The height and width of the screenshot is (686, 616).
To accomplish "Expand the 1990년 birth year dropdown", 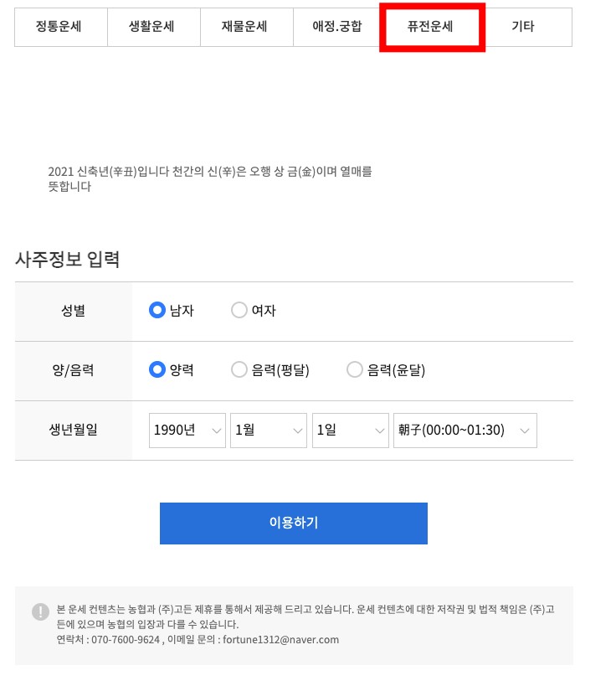I will [x=187, y=431].
